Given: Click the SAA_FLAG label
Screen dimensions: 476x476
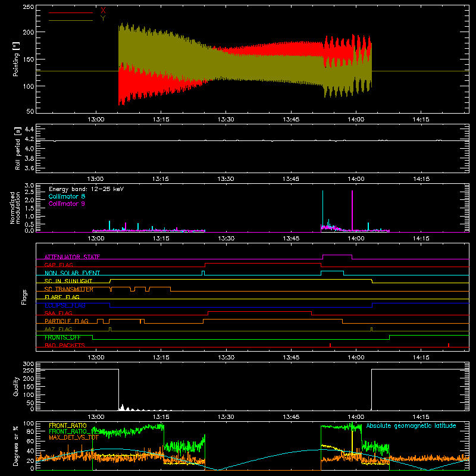Looking at the screenshot, I should click(x=58, y=313).
